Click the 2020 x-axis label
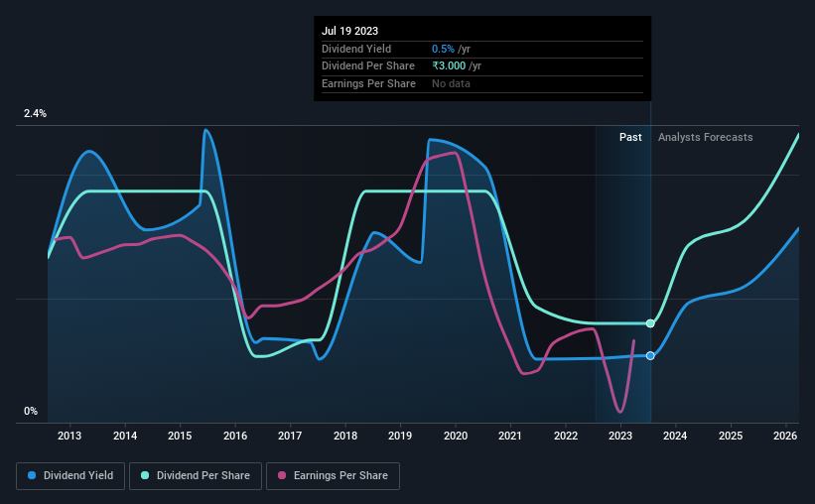Viewport: 815px width, 504px height. [456, 436]
